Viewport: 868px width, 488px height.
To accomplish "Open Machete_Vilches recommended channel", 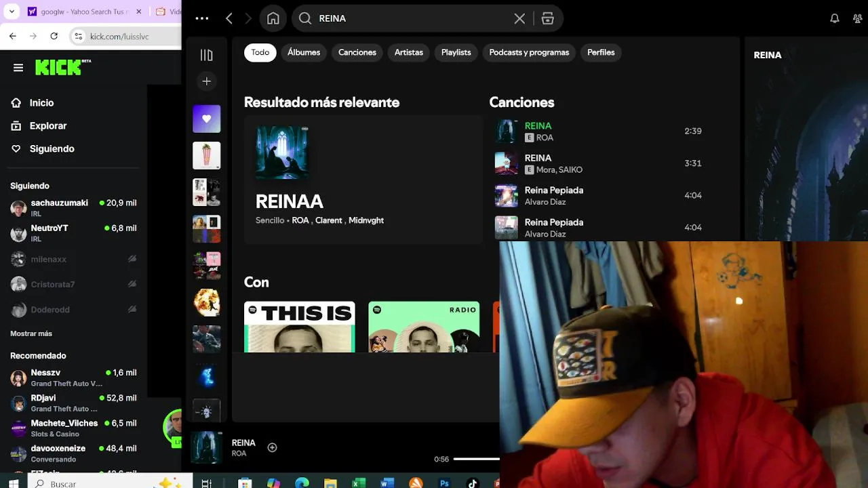I will [x=73, y=428].
